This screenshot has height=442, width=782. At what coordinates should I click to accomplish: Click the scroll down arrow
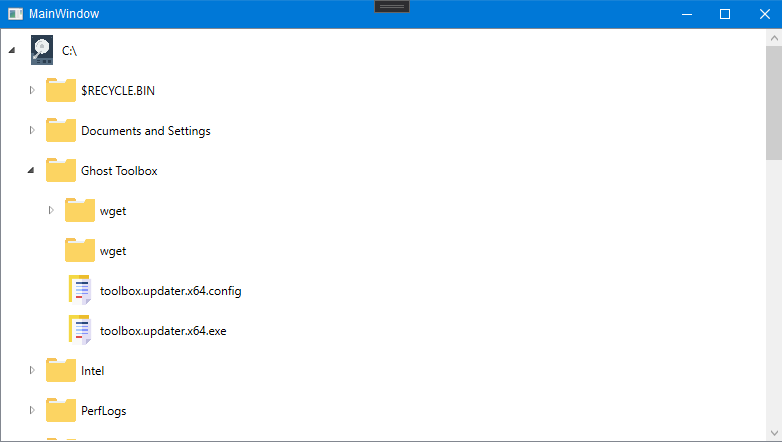coord(774,433)
